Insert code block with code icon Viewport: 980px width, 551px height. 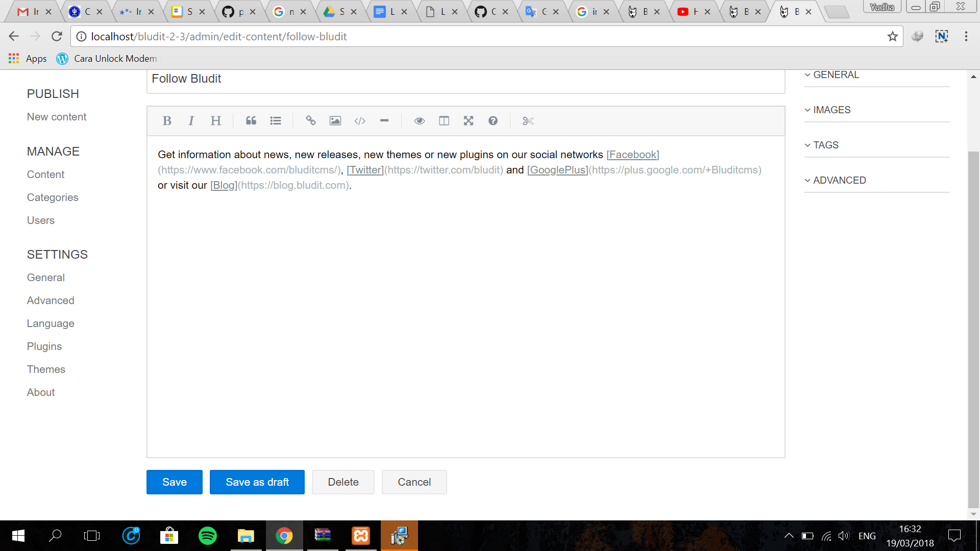click(x=360, y=121)
